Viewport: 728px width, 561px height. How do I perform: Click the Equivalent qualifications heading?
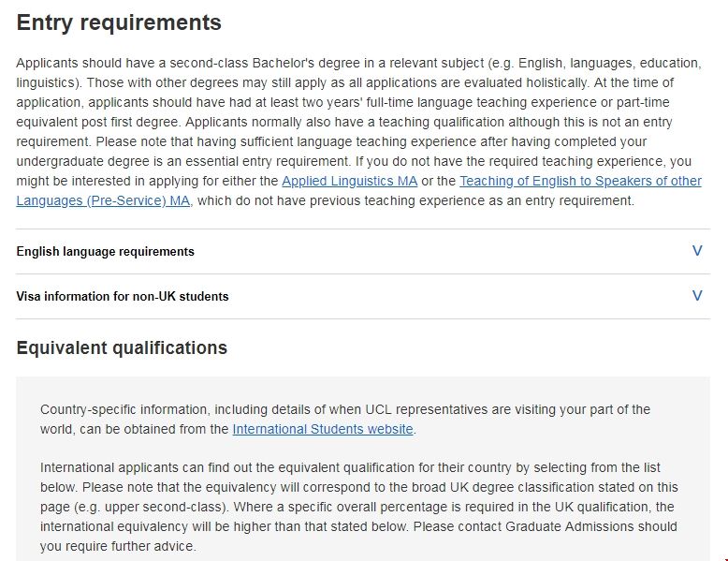pyautogui.click(x=122, y=348)
